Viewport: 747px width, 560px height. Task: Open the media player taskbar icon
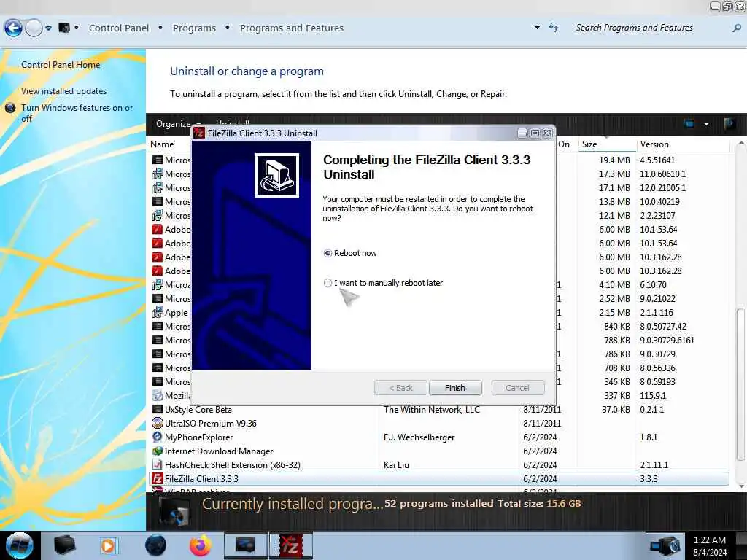108,545
